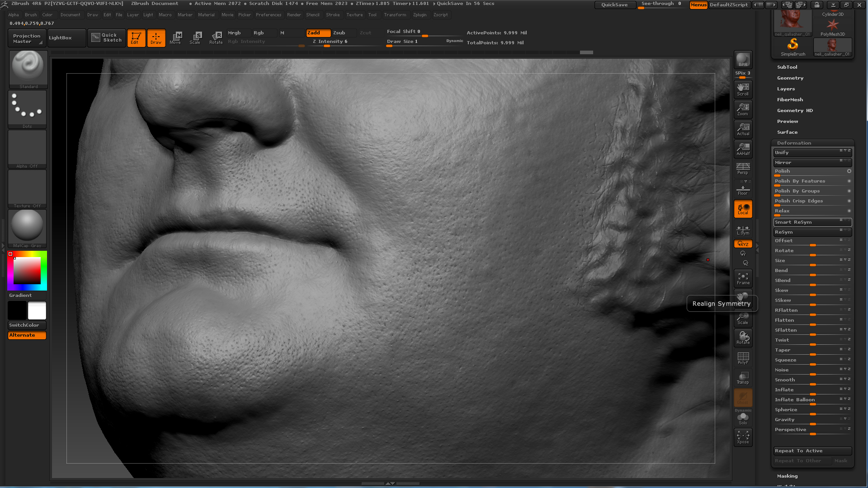
Task: Click the Frame mesh icon
Action: pyautogui.click(x=743, y=278)
